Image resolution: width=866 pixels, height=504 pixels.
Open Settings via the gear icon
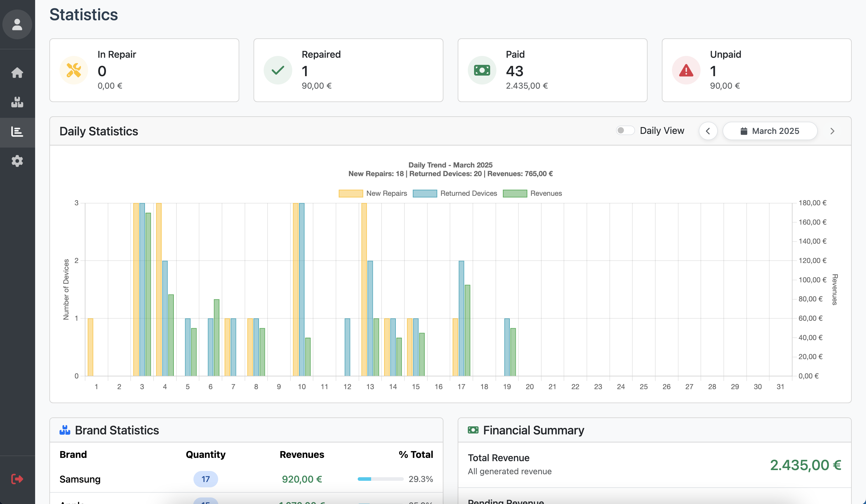[17, 161]
